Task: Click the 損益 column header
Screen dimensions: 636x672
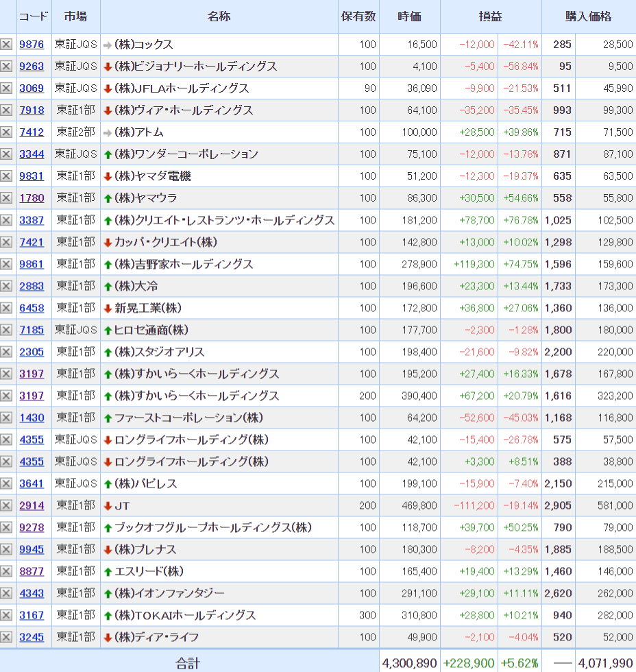Action: click(x=491, y=16)
